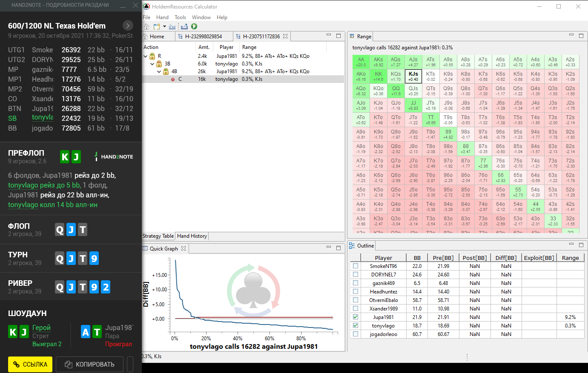The image size is (588, 373).
Task: Collapse the 4B action tree node
Action: pyautogui.click(x=159, y=71)
